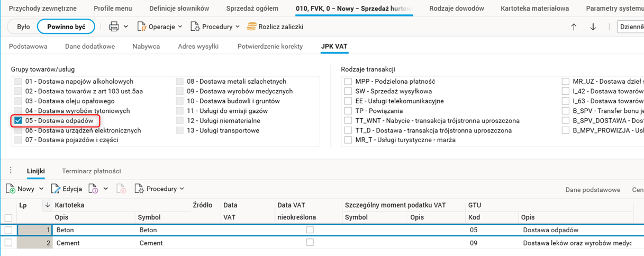The height and width of the screenshot is (256, 644).
Task: Sort by the Lp column arrow
Action: [x=48, y=205]
